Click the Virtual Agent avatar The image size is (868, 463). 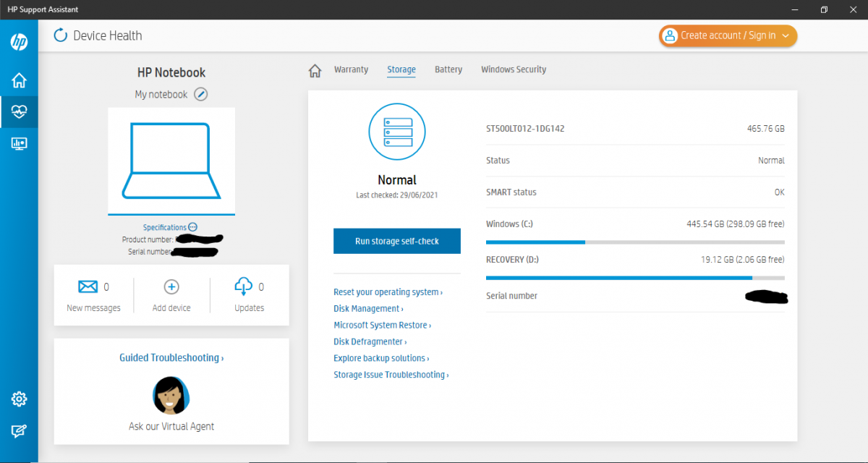point(171,394)
